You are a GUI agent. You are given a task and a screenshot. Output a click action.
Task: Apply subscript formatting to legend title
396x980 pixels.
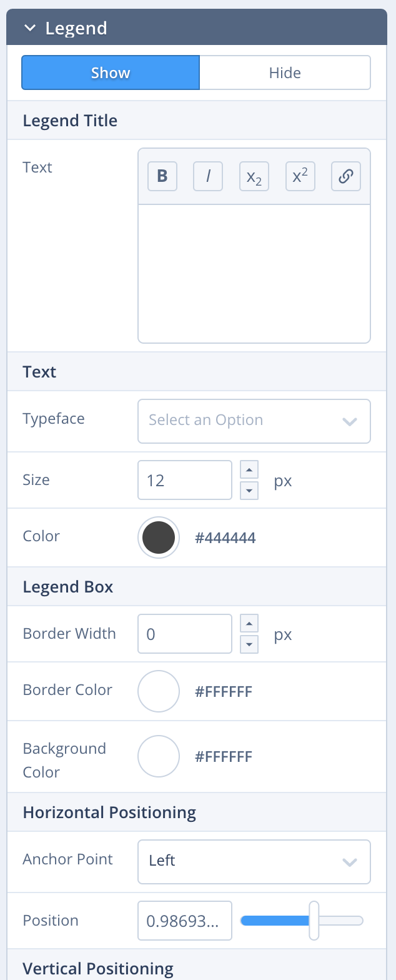(254, 176)
